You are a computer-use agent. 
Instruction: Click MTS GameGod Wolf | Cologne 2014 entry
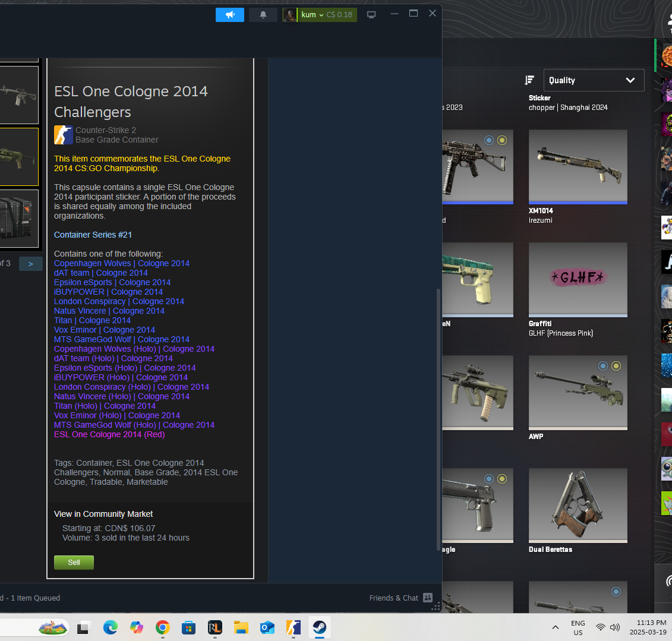(122, 339)
